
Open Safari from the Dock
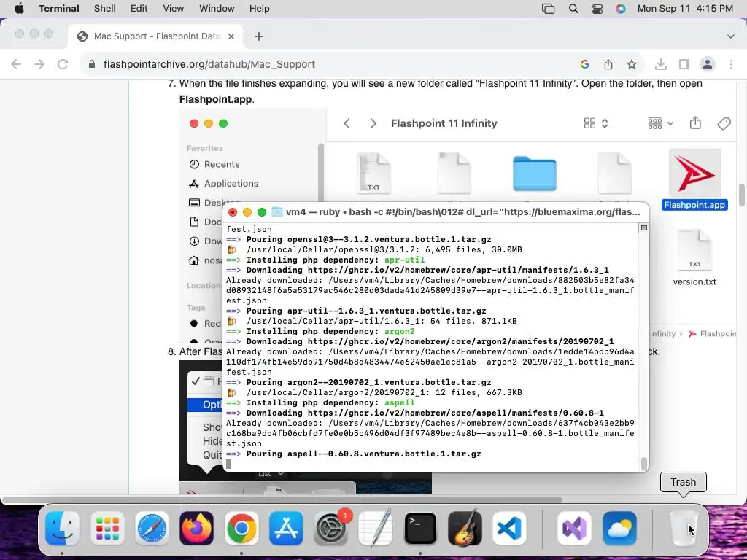coord(152,529)
